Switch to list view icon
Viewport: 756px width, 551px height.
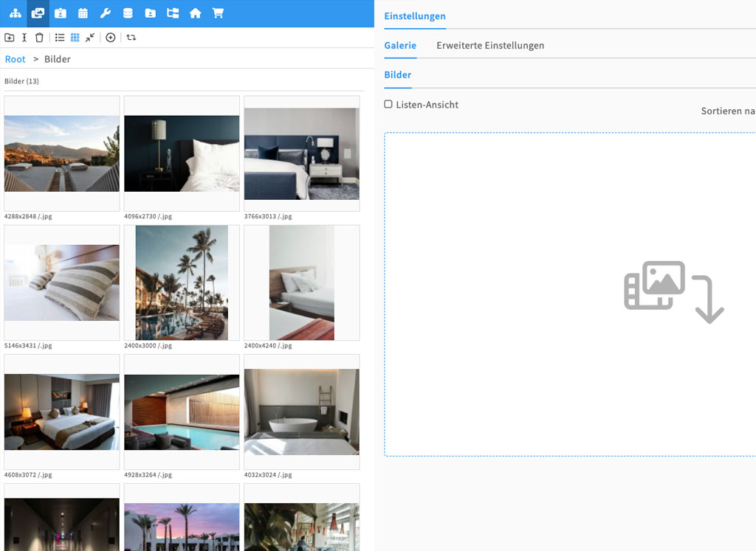point(60,38)
